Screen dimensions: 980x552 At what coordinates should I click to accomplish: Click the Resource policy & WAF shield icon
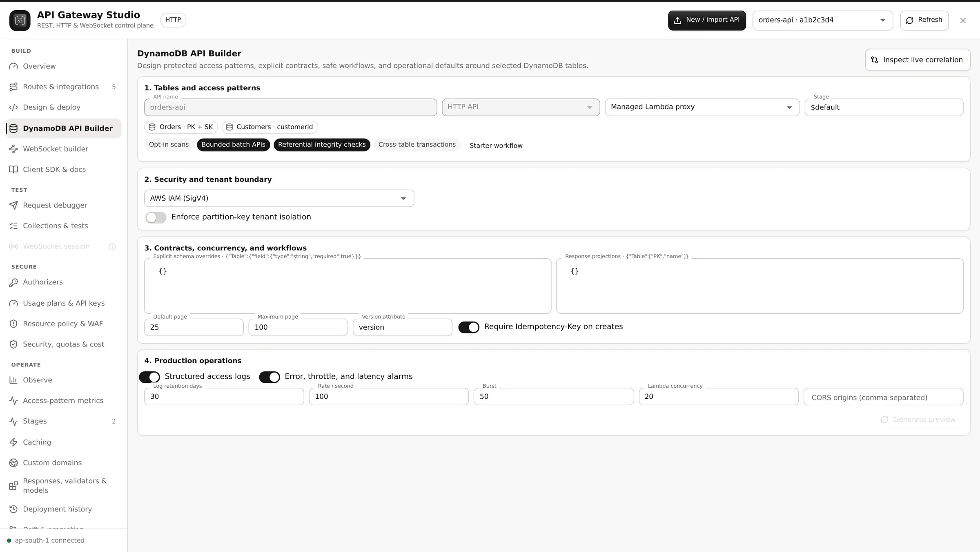click(x=13, y=324)
